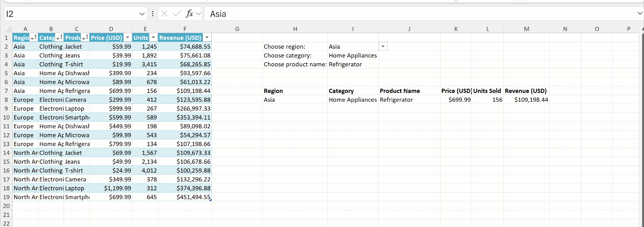Click the Cancel X icon in formula bar
The height and width of the screenshot is (227, 644).
(164, 14)
